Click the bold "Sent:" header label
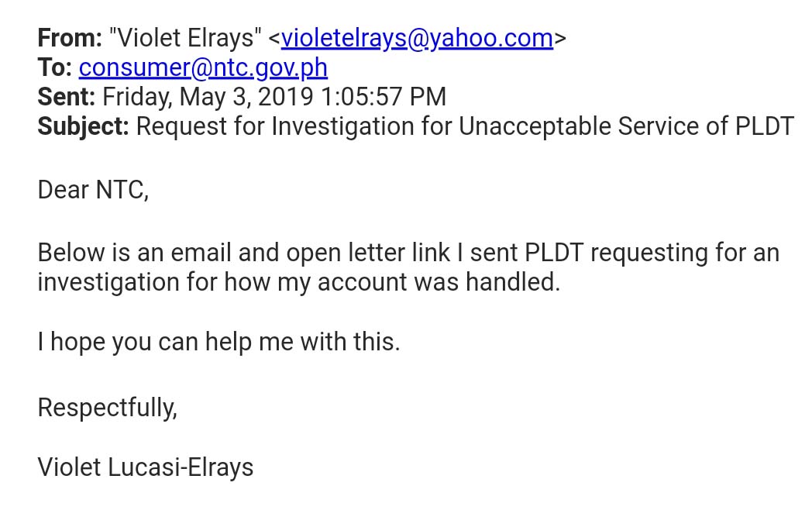812x517 pixels. pos(67,97)
